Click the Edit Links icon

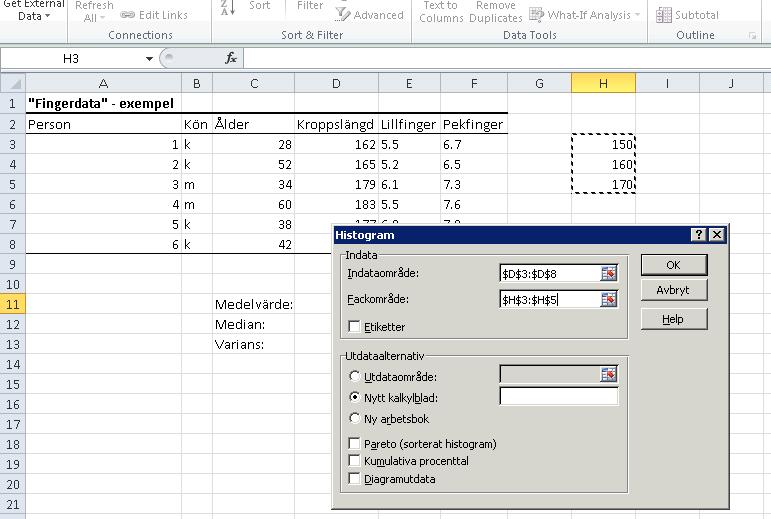[x=127, y=15]
